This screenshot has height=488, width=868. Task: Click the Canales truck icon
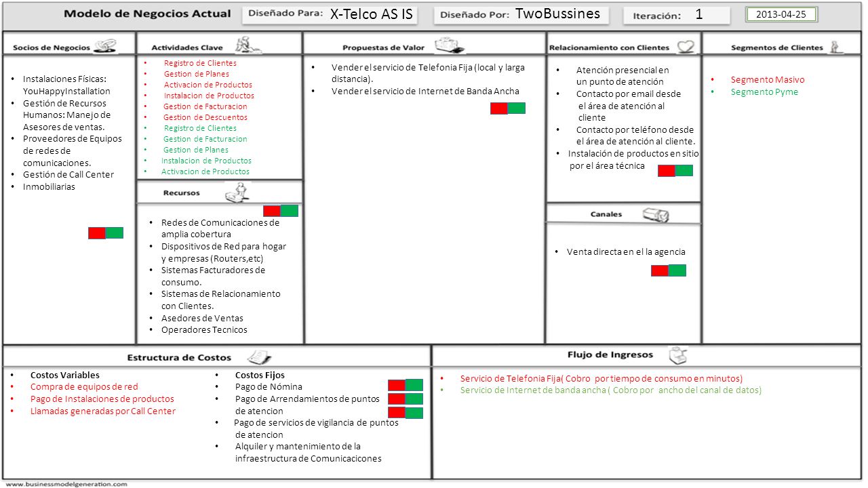[655, 215]
